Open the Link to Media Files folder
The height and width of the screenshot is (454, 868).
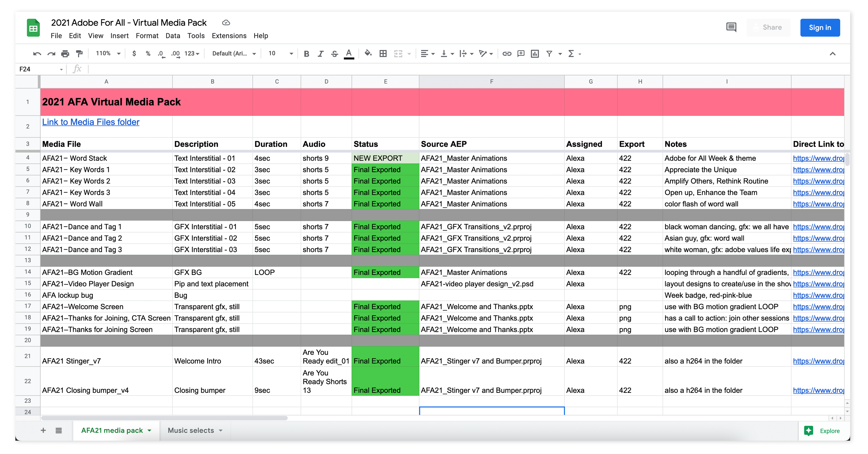pyautogui.click(x=91, y=122)
